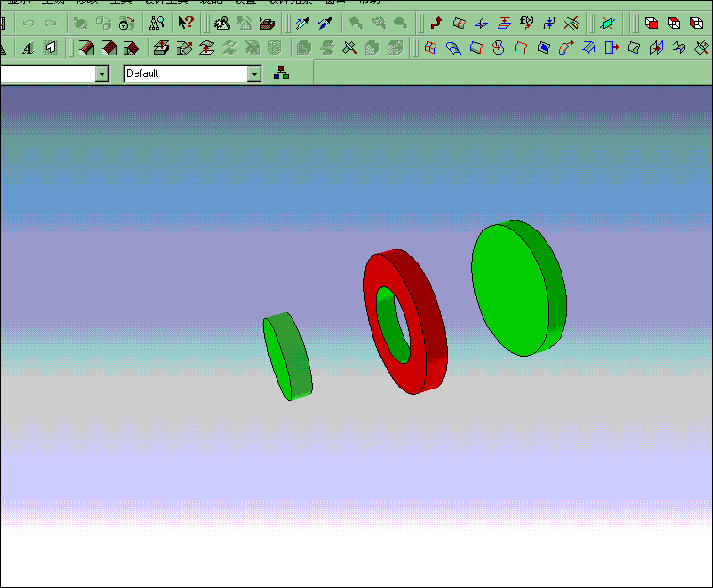Choose the italic A text tool
This screenshot has width=713, height=588.
point(27,48)
